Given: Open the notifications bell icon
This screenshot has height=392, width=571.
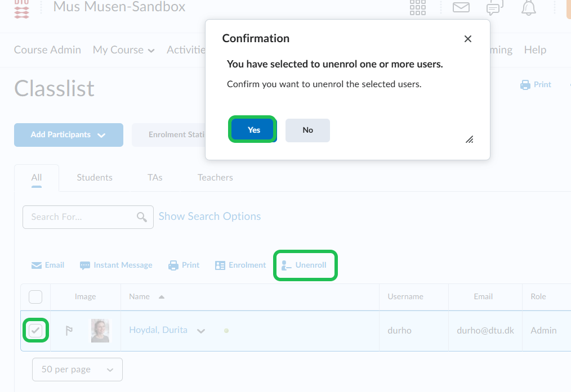Looking at the screenshot, I should pos(528,7).
